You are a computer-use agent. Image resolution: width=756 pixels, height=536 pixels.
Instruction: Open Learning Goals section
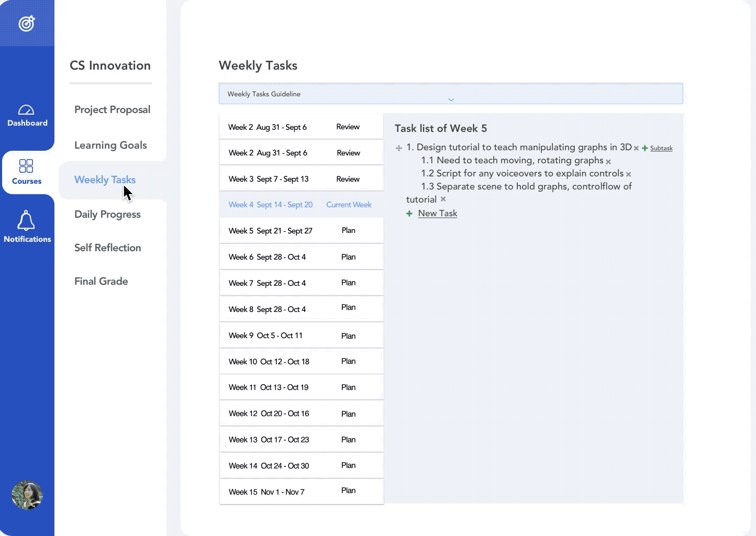coord(110,145)
